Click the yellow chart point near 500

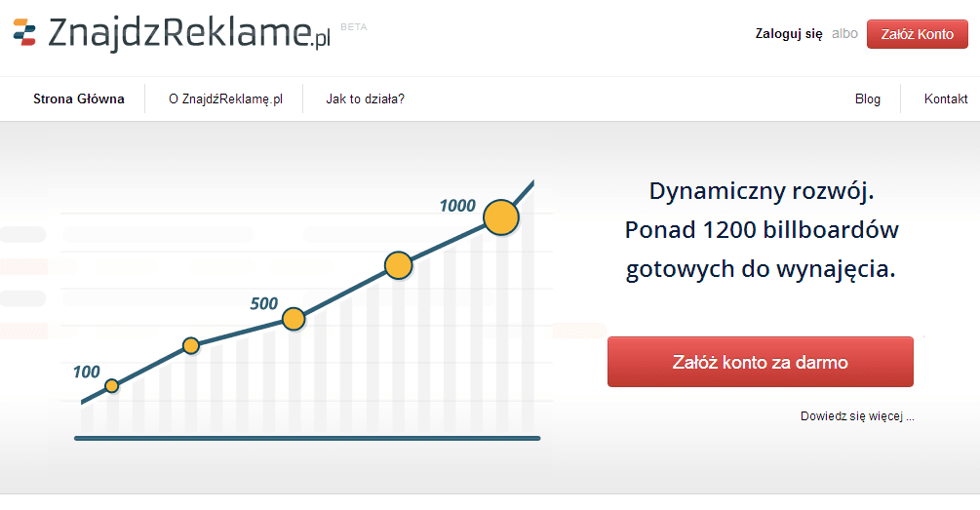(294, 319)
